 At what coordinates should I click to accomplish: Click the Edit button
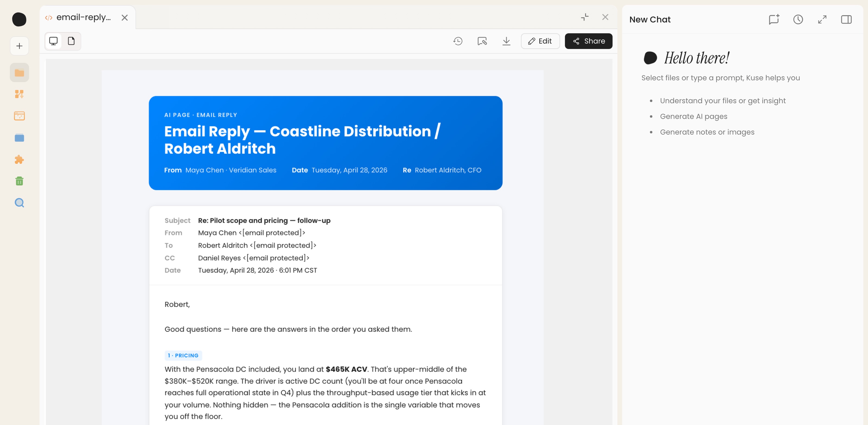[x=540, y=41]
